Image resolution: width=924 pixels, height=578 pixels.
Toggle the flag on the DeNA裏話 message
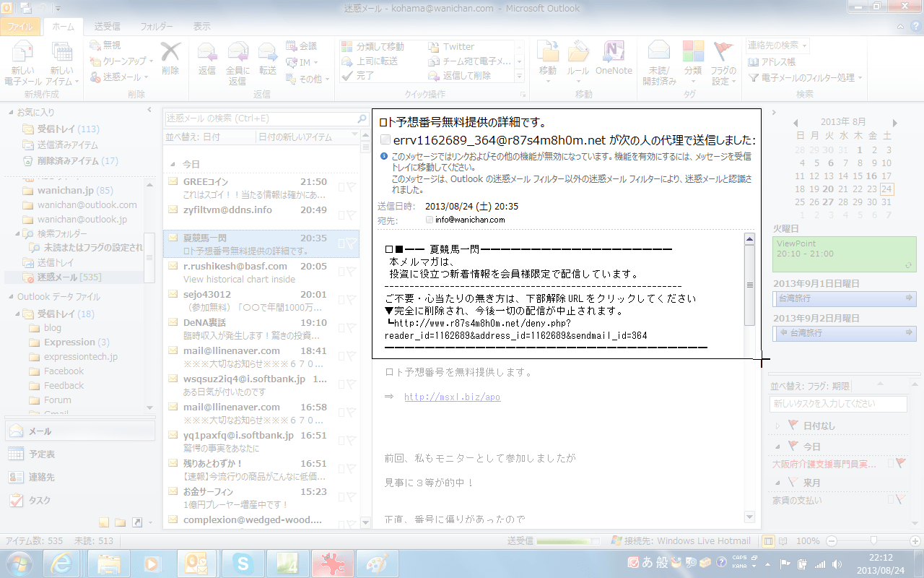(x=350, y=328)
